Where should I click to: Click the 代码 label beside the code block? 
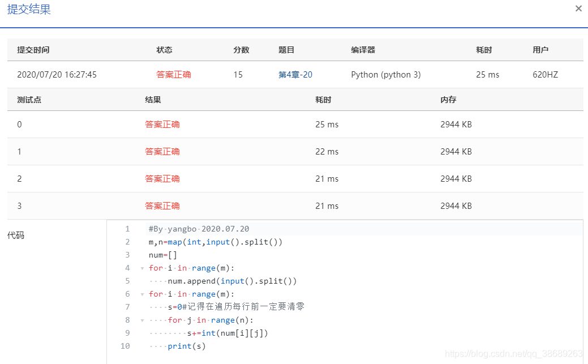pyautogui.click(x=17, y=235)
